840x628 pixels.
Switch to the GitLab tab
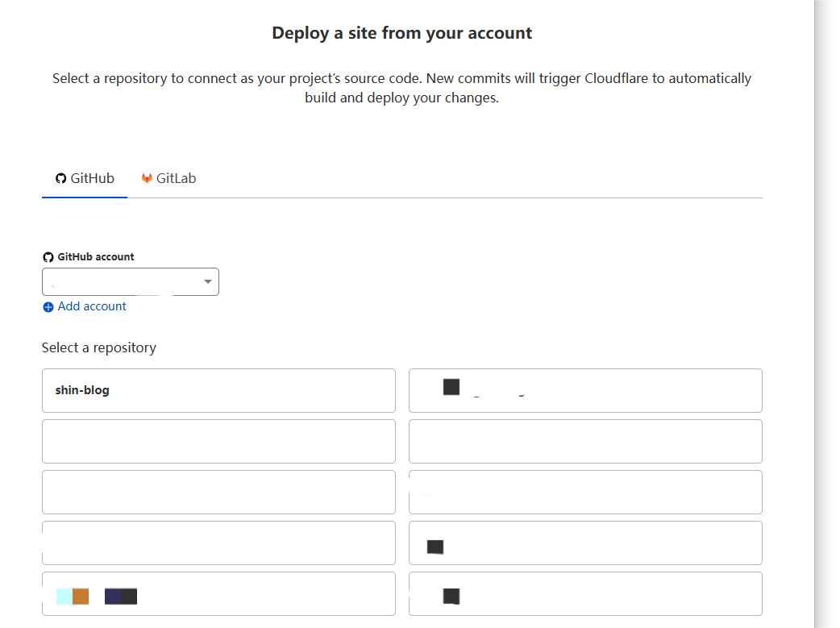168,178
